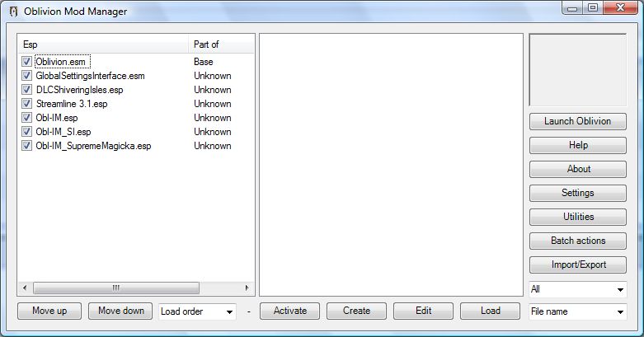This screenshot has height=337, width=644.
Task: Select the GlobalSettingsInterface.esm row text
Action: pos(90,76)
